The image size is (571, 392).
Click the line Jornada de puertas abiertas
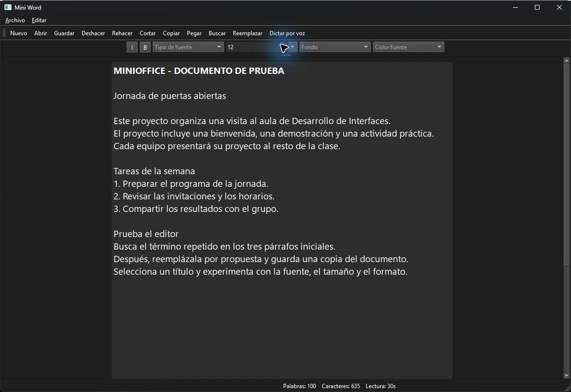coord(170,96)
